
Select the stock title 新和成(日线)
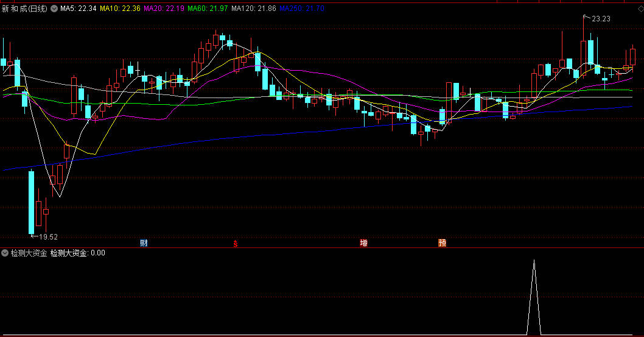point(24,9)
